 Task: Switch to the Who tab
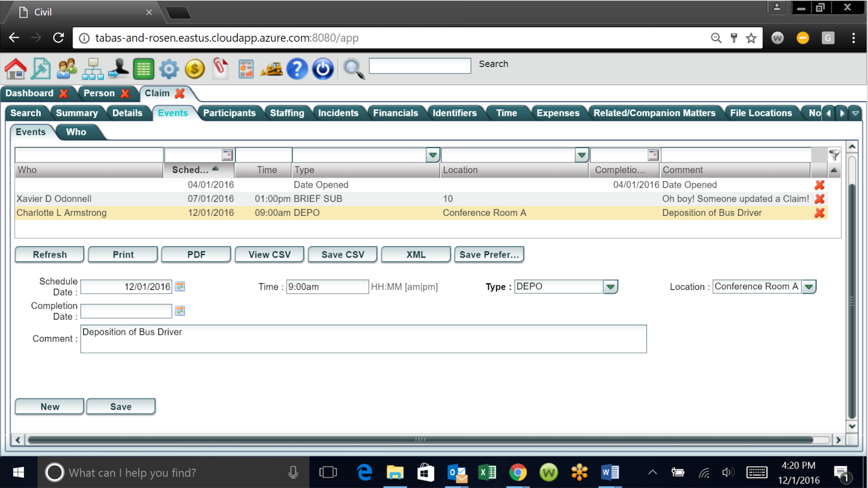pyautogui.click(x=76, y=132)
